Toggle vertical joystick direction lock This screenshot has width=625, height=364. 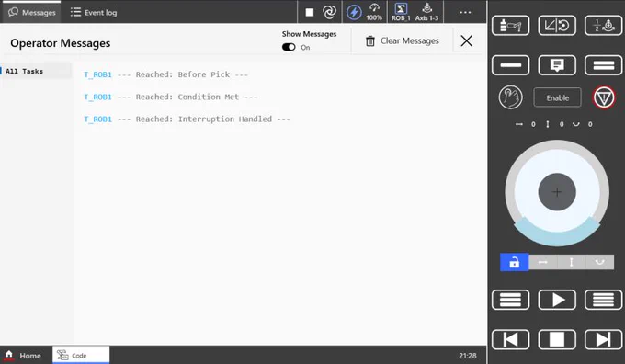click(x=571, y=262)
